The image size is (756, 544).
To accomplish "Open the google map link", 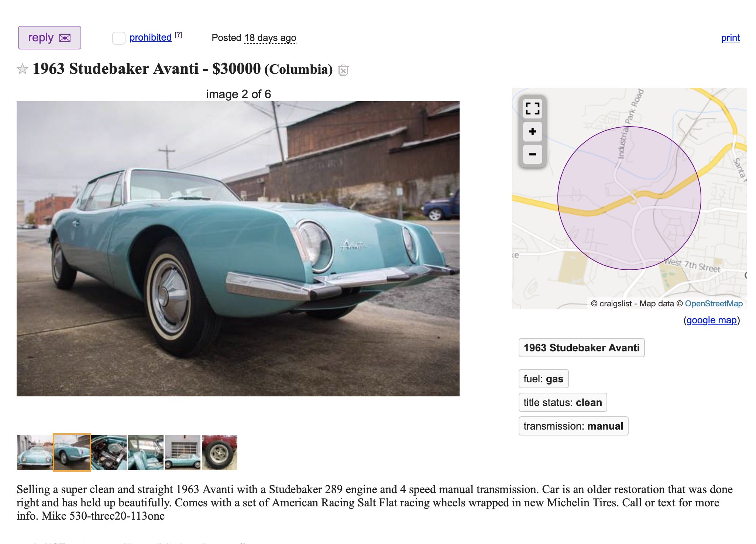I will click(x=711, y=320).
